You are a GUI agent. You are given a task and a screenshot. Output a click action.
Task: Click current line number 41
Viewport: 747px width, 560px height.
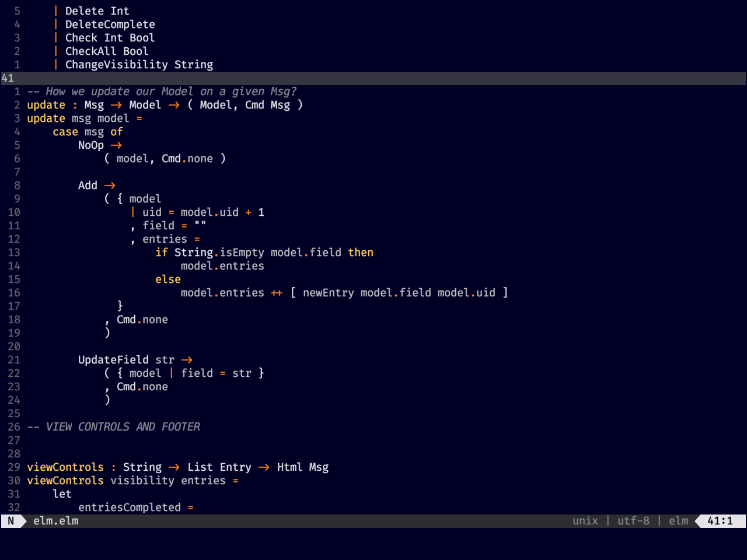point(8,78)
